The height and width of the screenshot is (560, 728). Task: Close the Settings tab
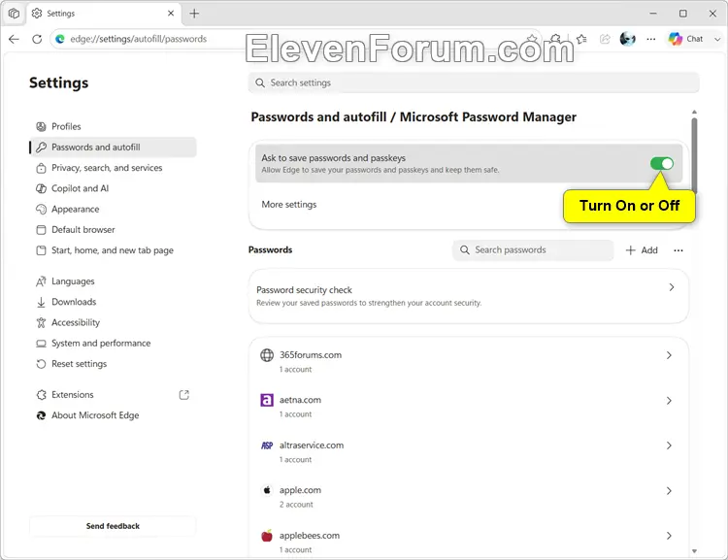(x=171, y=14)
